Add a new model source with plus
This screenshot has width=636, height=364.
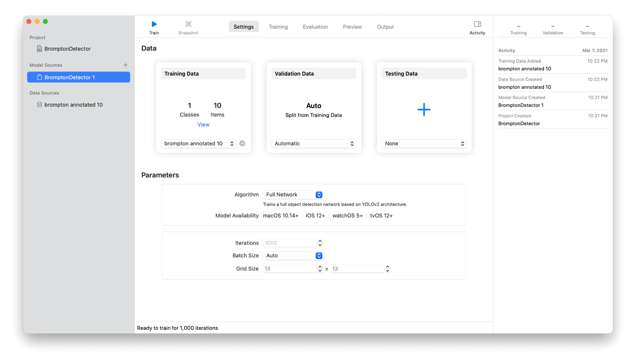pos(126,65)
